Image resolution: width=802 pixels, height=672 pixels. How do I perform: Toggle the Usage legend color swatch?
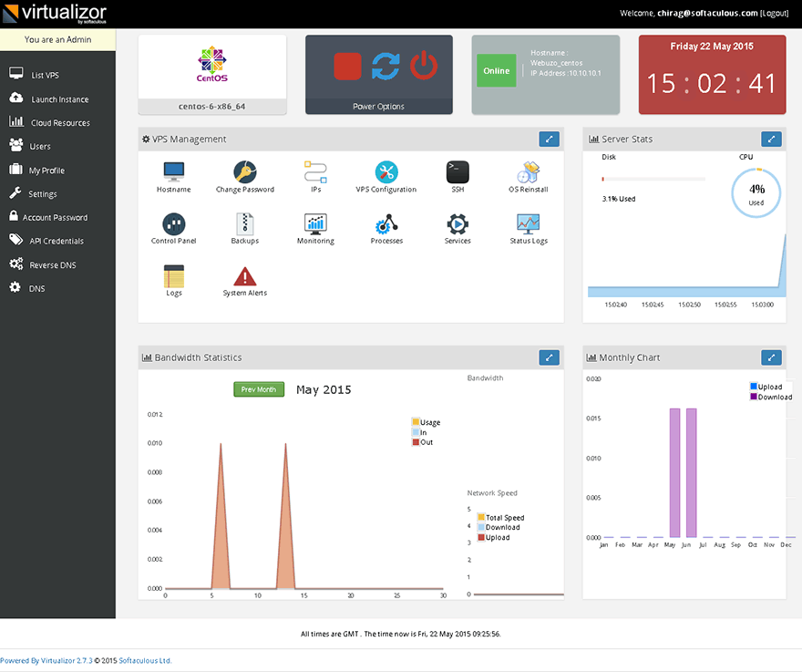[x=416, y=422]
